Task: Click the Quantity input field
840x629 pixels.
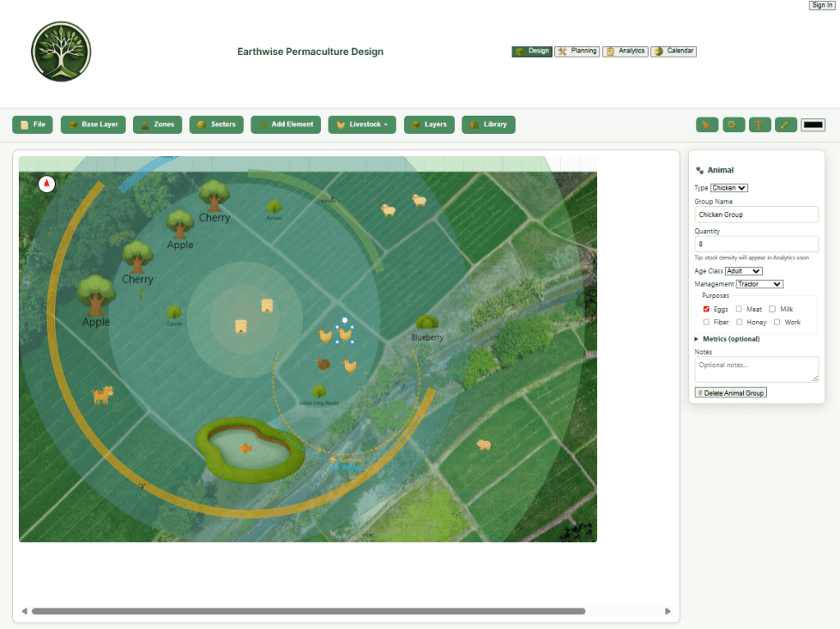Action: tap(756, 244)
